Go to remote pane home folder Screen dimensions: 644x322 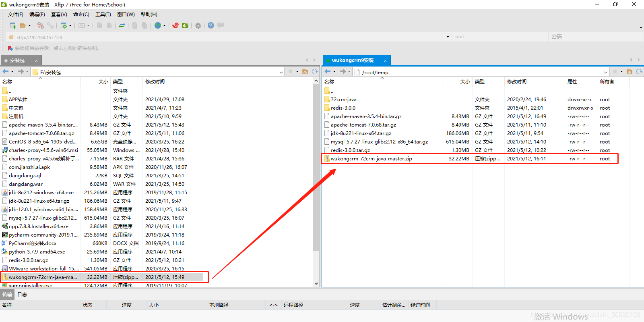click(x=630, y=72)
